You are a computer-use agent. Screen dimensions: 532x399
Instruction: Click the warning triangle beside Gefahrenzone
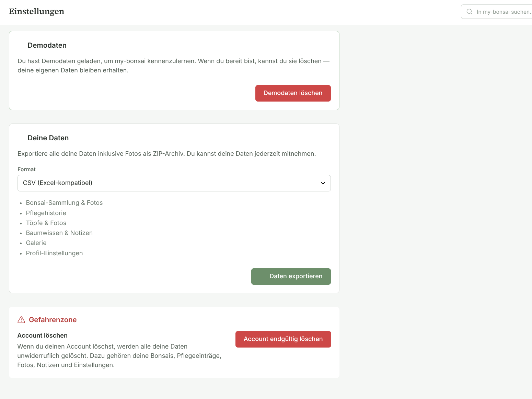click(x=21, y=320)
